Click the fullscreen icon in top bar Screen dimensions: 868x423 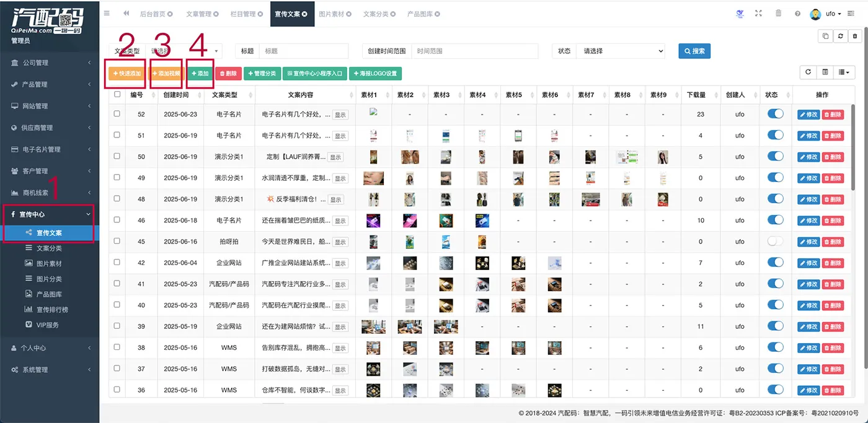[758, 14]
